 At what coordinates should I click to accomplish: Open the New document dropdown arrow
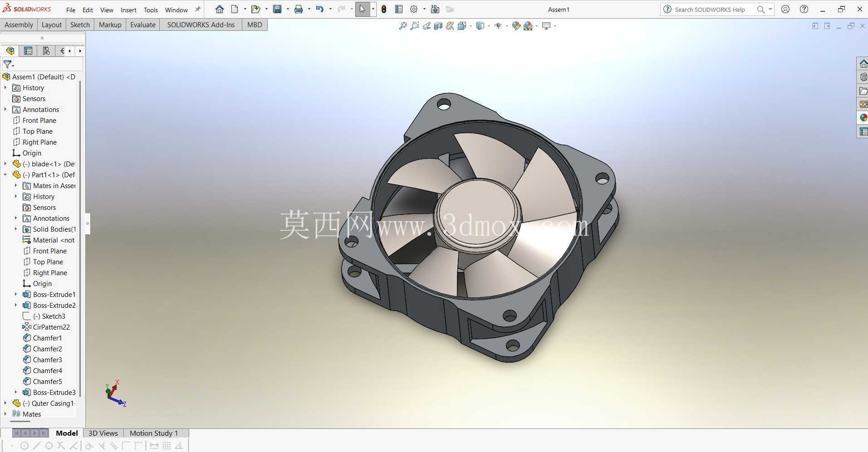(245, 9)
